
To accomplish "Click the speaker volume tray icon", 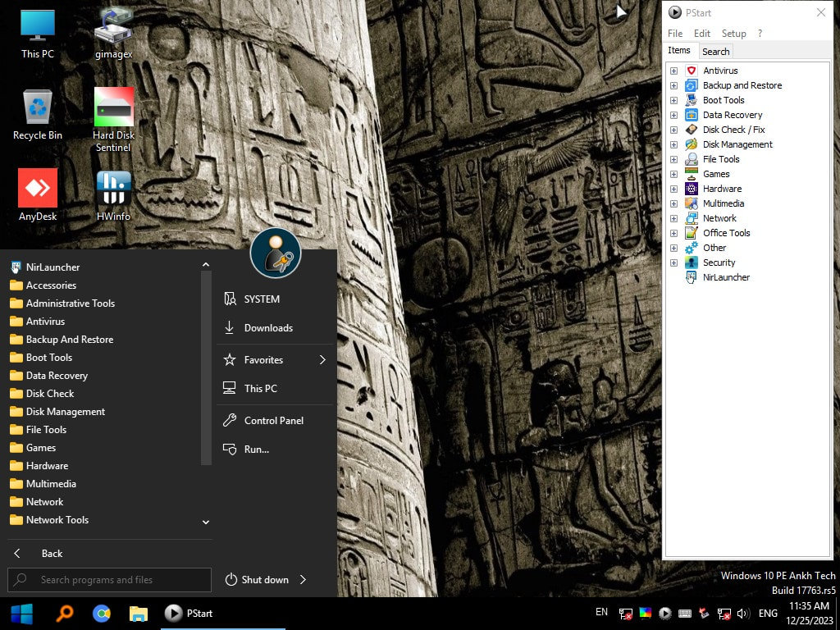I will tap(743, 614).
